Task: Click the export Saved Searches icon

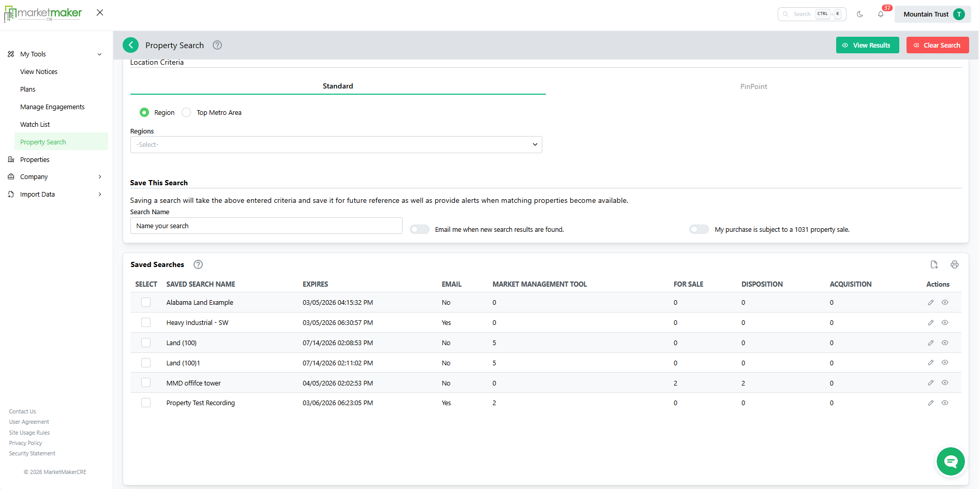Action: 934,264
